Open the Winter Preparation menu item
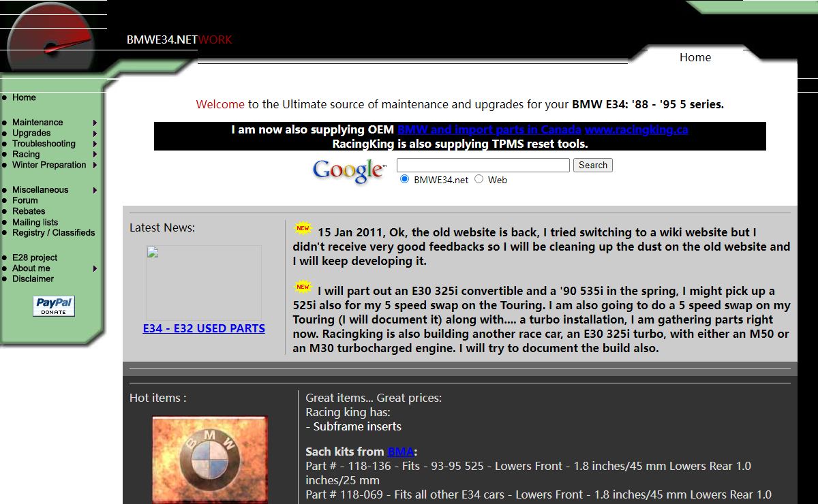The width and height of the screenshot is (818, 504). 49,165
